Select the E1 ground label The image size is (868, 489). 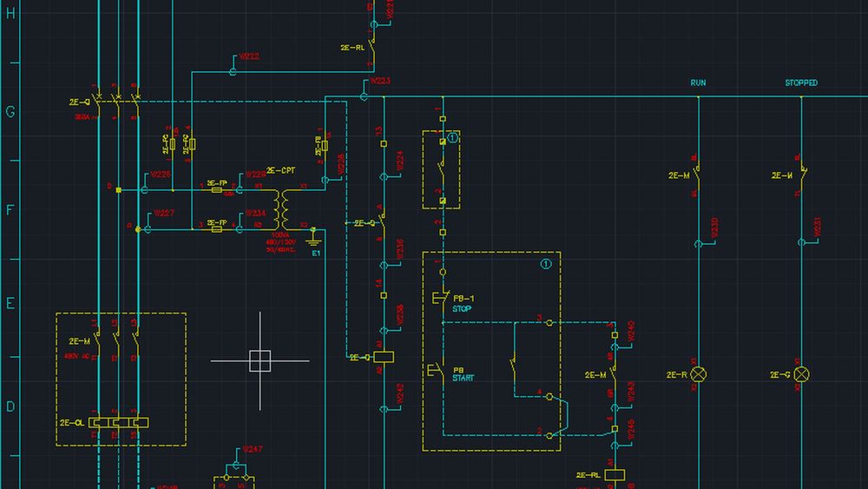pos(316,253)
